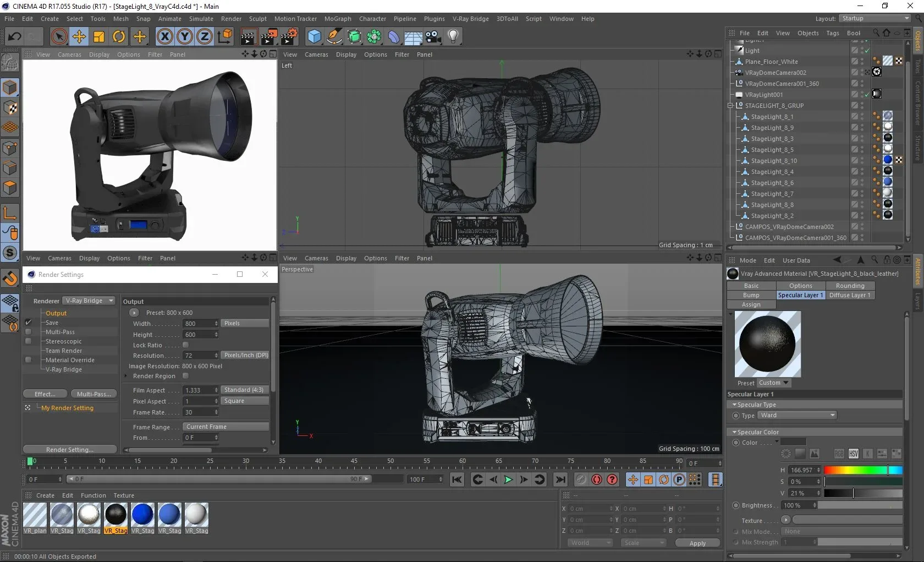Viewport: 924px width, 562px height.
Task: Enable Texture mode in left palette
Action: coord(10,108)
